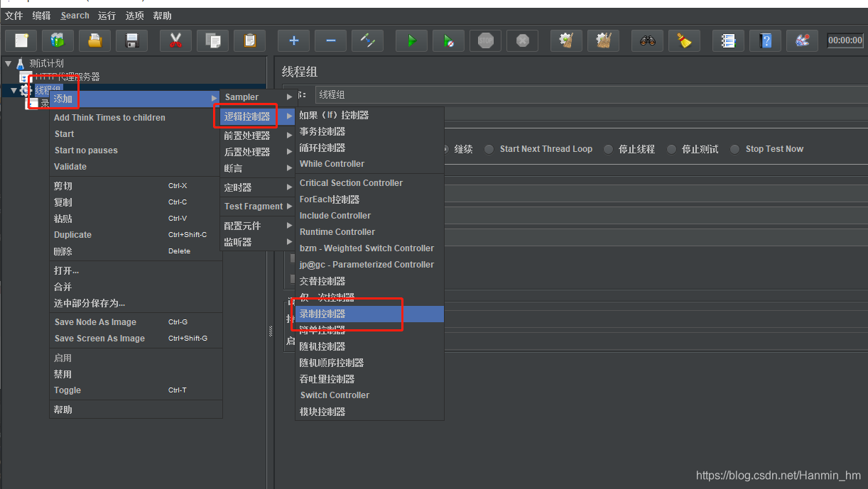868x489 pixels.
Task: Select Critical Section Controller entry
Action: (x=370, y=183)
